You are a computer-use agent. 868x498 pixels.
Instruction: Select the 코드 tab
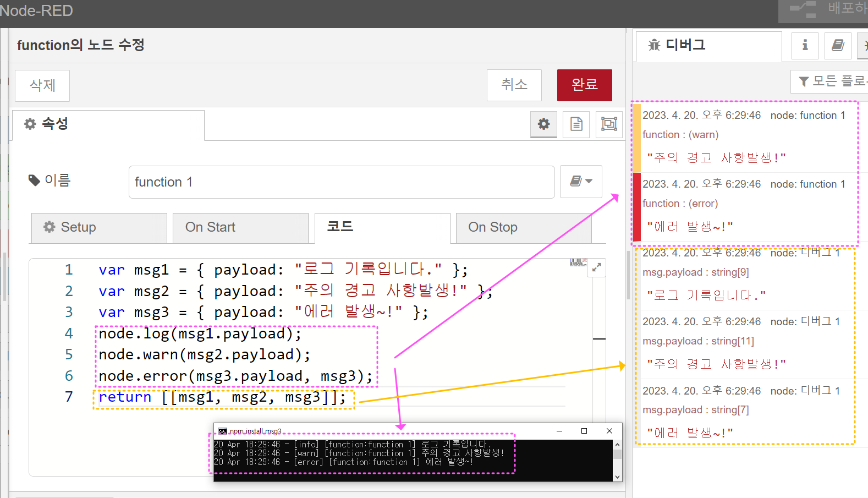(382, 228)
